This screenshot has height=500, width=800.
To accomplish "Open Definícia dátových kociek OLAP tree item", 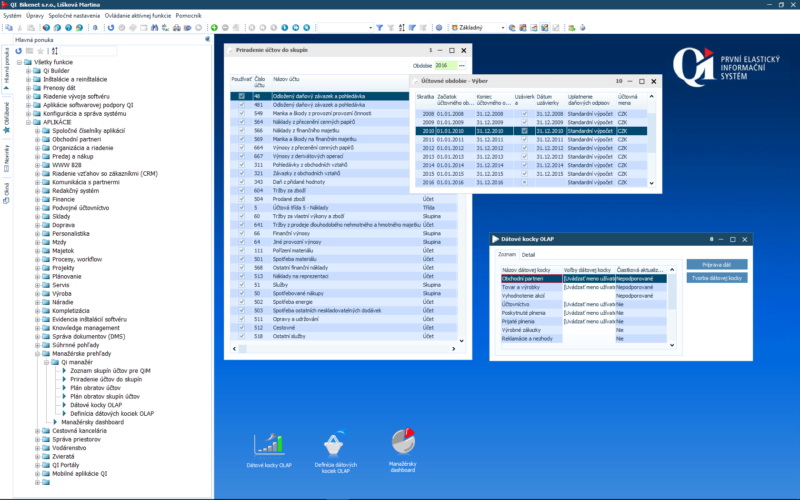I will 112,414.
